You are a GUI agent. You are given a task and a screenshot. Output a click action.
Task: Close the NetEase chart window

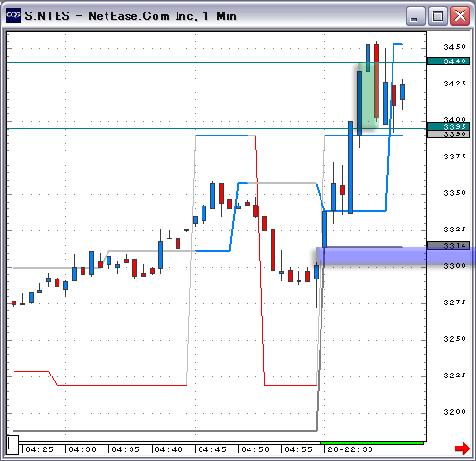pos(460,16)
